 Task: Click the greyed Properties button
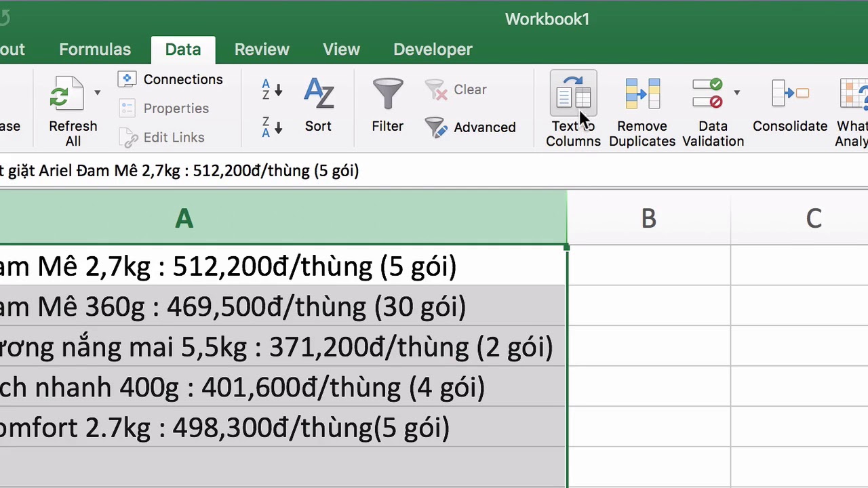pyautogui.click(x=163, y=108)
